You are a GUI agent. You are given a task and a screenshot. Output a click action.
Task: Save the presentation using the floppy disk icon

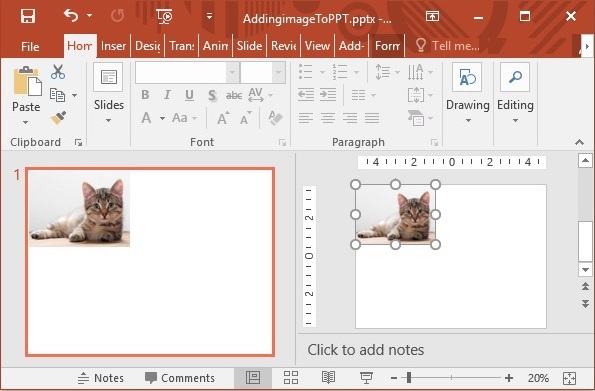pos(28,16)
